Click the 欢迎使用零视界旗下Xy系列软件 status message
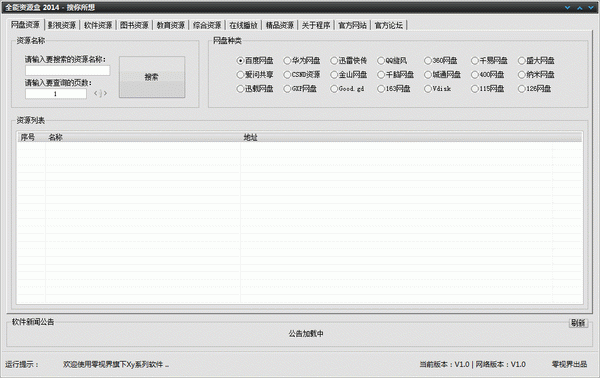 click(x=116, y=365)
